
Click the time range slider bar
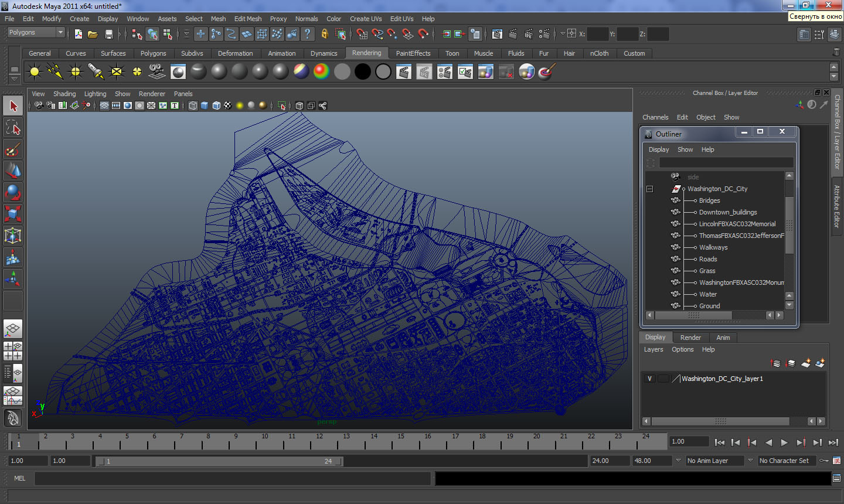point(220,461)
